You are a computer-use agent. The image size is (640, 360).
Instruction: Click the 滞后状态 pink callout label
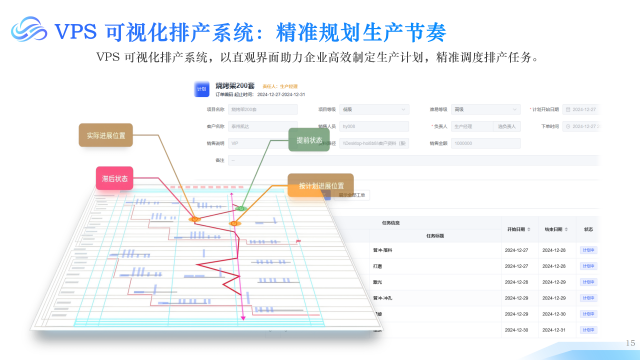(x=115, y=178)
